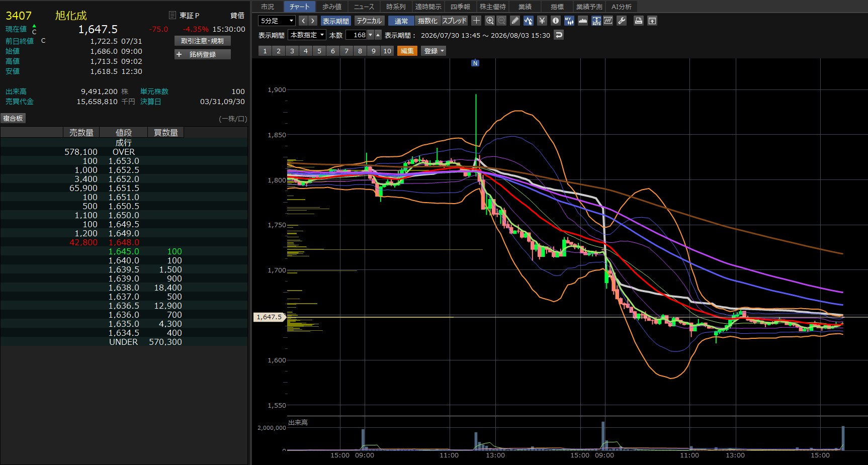Screen dimensions: 868x465
Task: Select the チャート tab
Action: click(x=300, y=7)
